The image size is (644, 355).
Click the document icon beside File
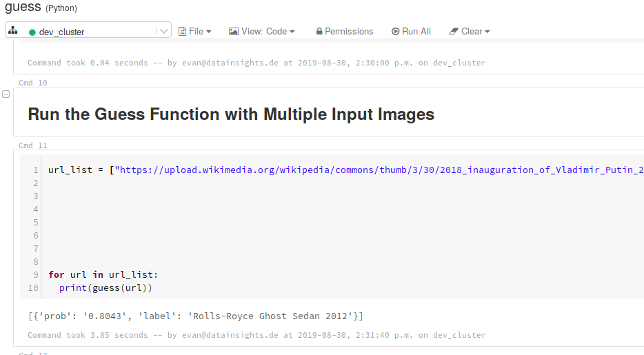coord(182,32)
